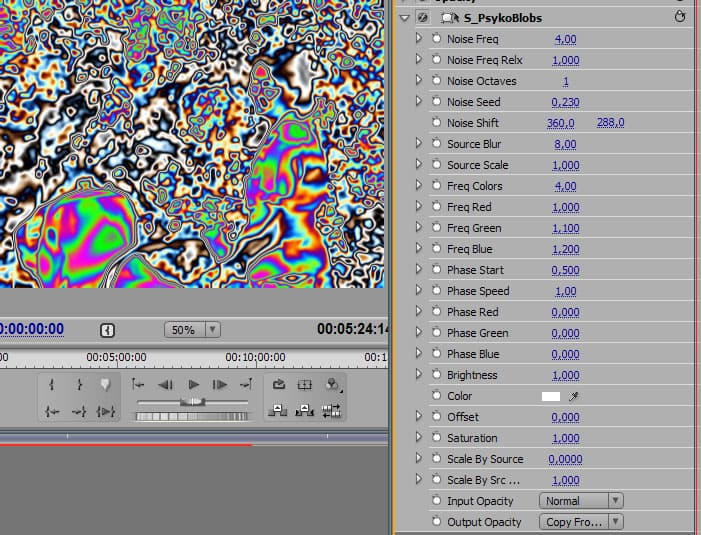Pick a color with the Color eyedropper
The width and height of the screenshot is (701, 535).
(x=574, y=396)
